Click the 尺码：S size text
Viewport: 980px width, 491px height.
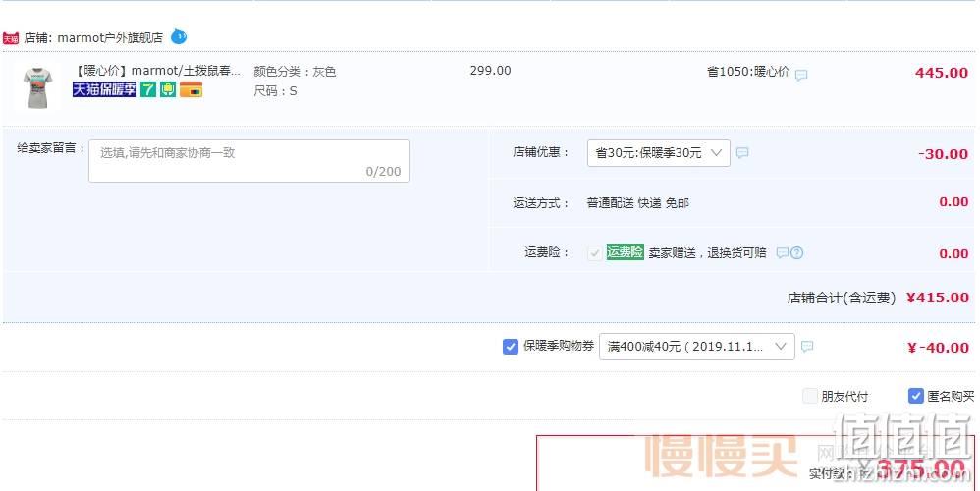pyautogui.click(x=275, y=91)
